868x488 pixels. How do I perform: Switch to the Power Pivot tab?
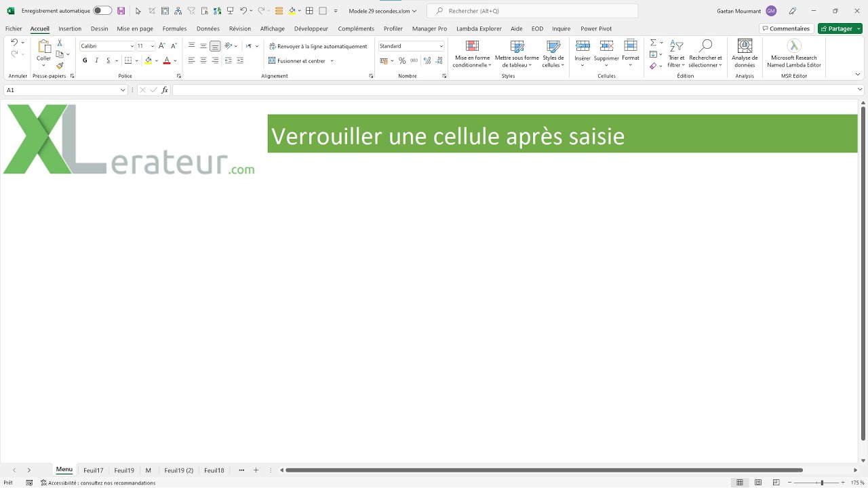[596, 28]
